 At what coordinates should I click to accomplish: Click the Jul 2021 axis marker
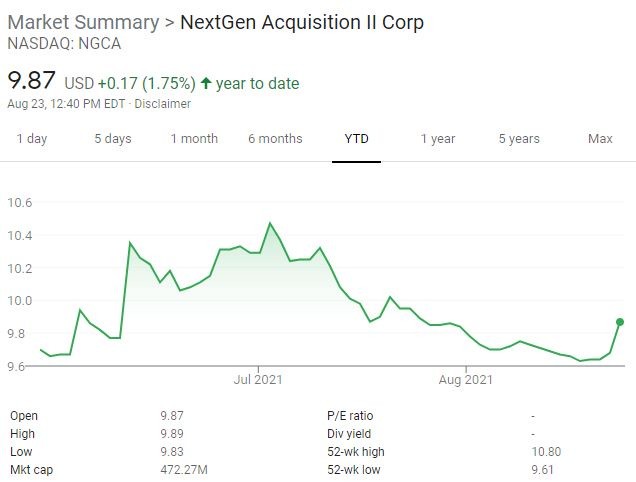260,380
